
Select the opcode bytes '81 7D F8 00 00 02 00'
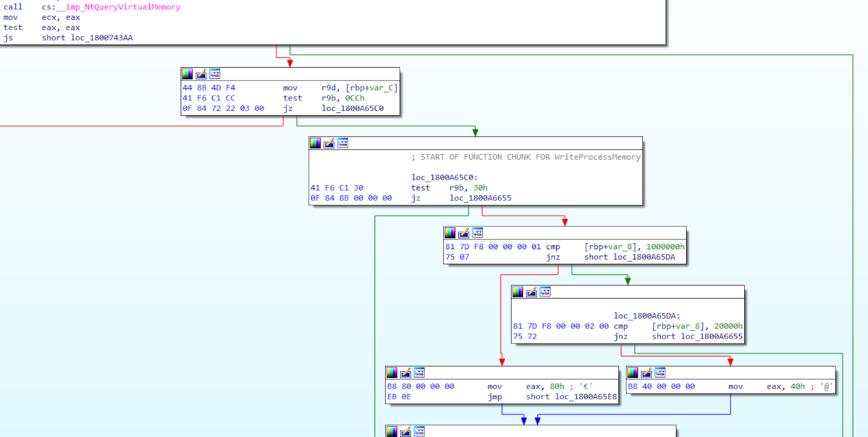click(561, 326)
